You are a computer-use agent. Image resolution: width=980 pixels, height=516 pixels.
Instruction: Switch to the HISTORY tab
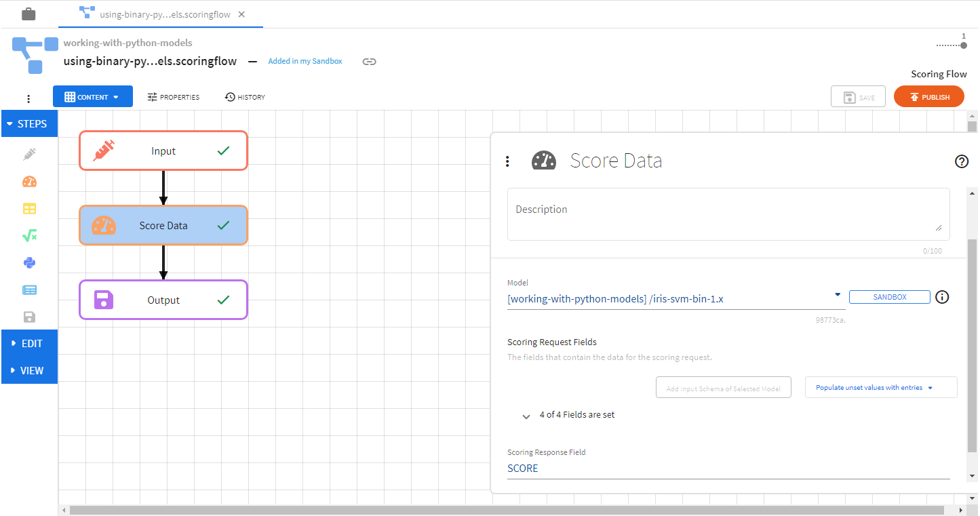[245, 97]
